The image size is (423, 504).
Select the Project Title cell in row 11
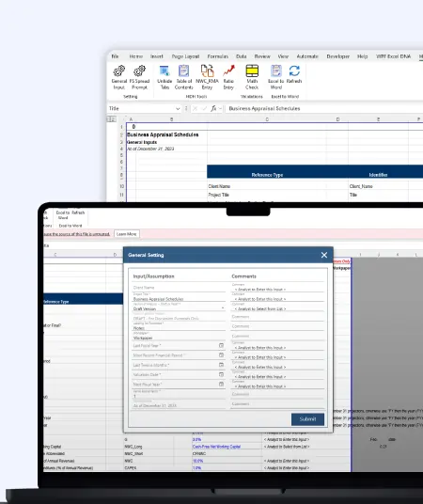tap(219, 195)
